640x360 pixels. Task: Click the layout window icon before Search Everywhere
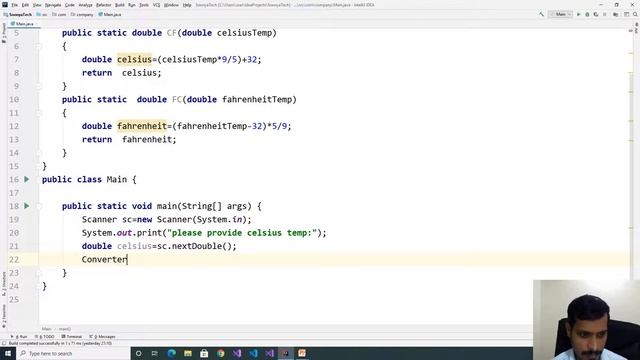point(627,14)
